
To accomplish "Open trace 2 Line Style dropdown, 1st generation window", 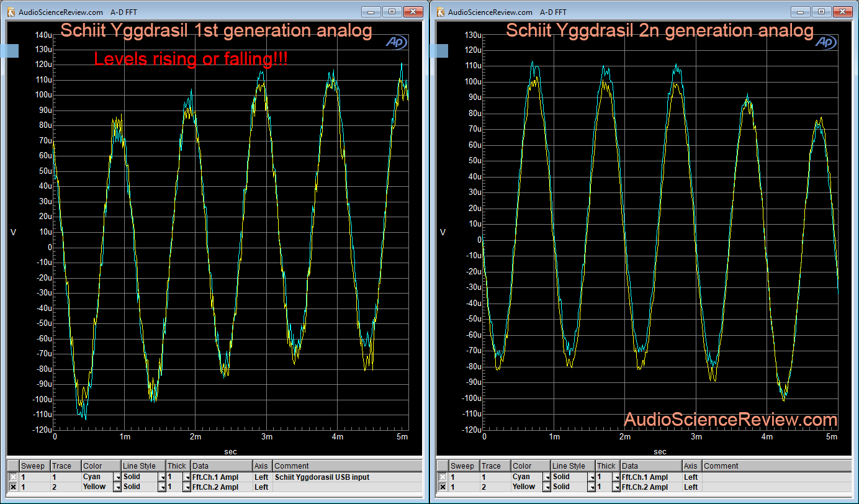I will [x=162, y=487].
